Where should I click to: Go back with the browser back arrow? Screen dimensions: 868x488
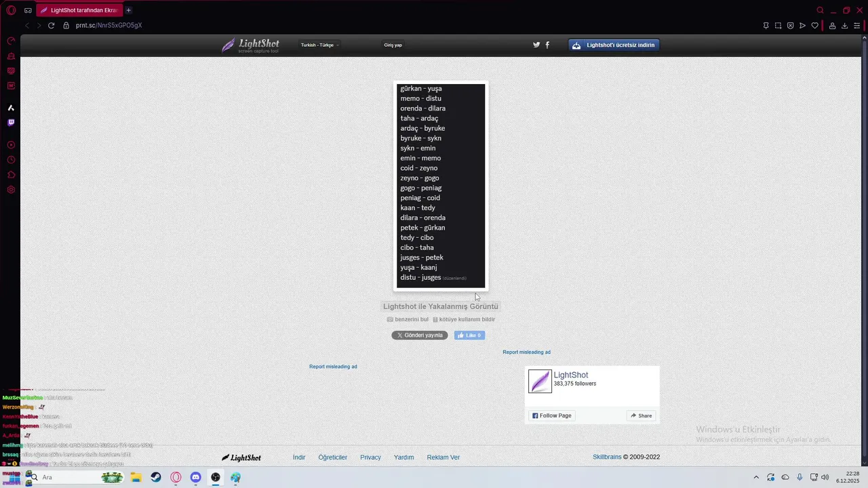(27, 26)
